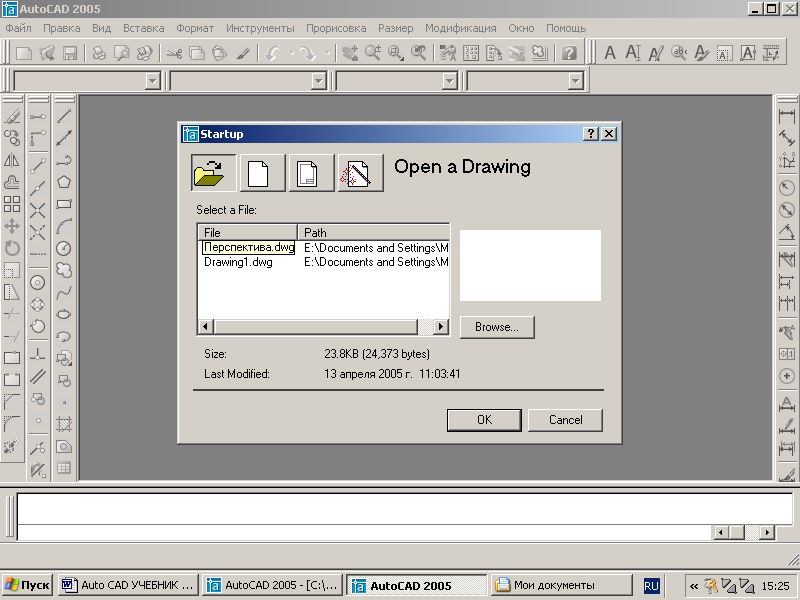800x600 pixels.
Task: Click the Match Properties brush icon
Action: click(x=242, y=53)
